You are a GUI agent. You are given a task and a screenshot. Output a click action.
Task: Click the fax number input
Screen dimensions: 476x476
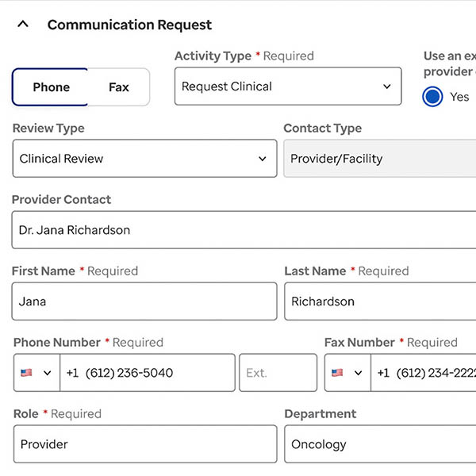424,373
